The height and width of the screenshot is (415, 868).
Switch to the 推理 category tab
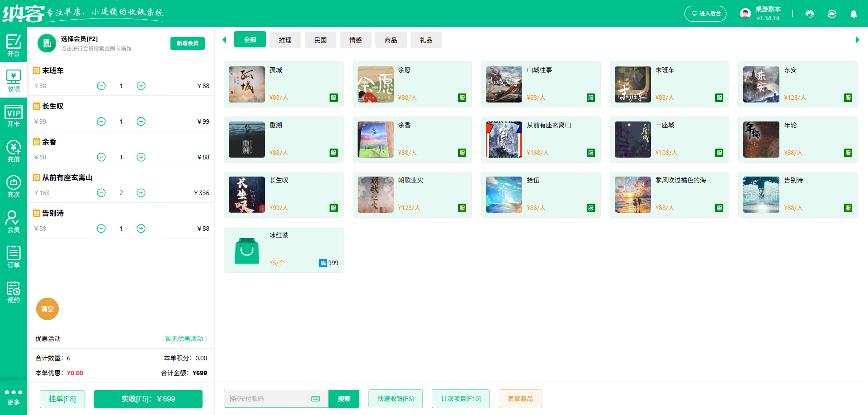coord(285,40)
